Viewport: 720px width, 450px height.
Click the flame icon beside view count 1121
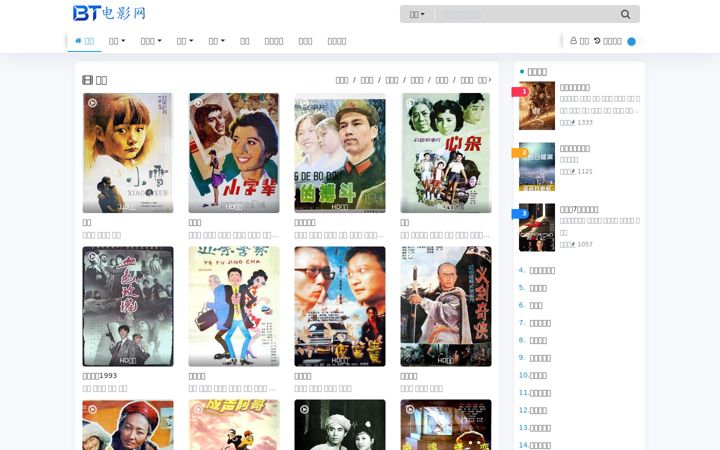(573, 172)
